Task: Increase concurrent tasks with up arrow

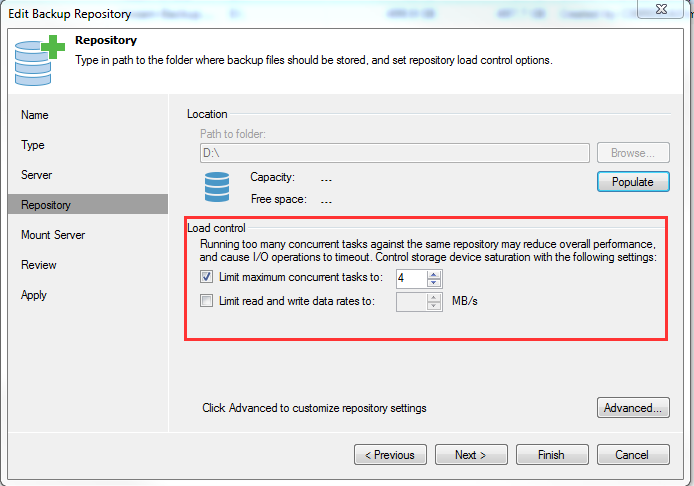Action: (434, 274)
